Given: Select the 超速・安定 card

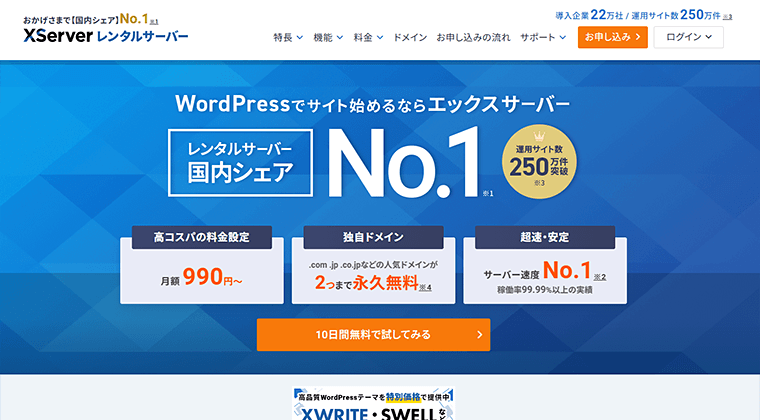Looking at the screenshot, I should 545,265.
